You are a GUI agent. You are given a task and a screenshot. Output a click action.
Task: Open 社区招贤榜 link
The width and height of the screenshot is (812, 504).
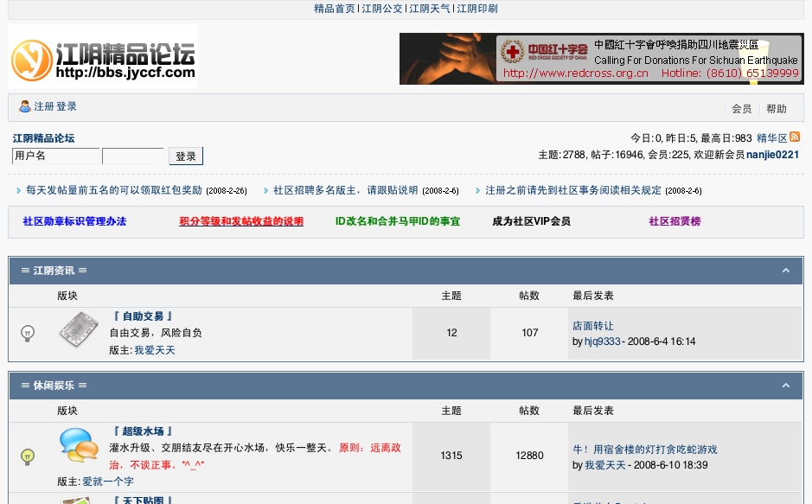tap(675, 221)
